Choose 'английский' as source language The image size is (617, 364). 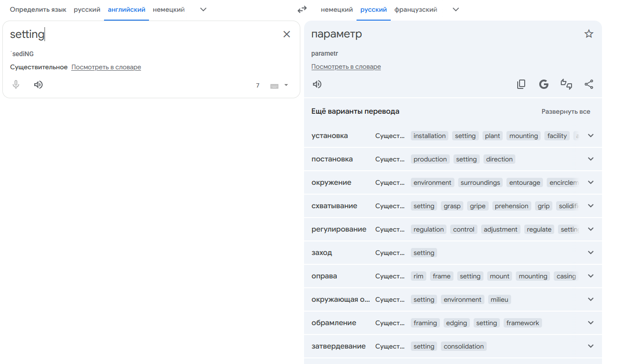point(126,9)
